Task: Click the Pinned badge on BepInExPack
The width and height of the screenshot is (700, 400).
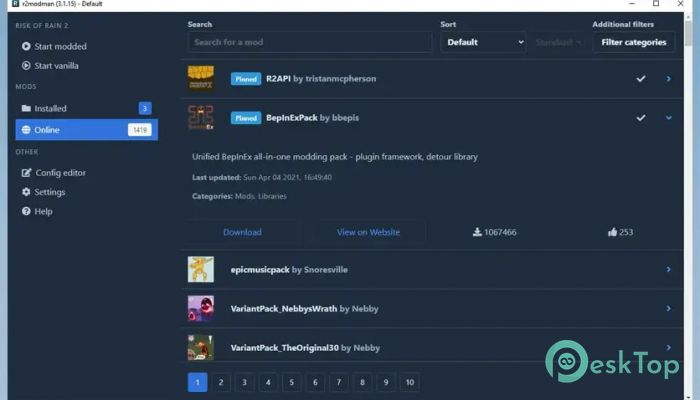Action: [x=246, y=118]
